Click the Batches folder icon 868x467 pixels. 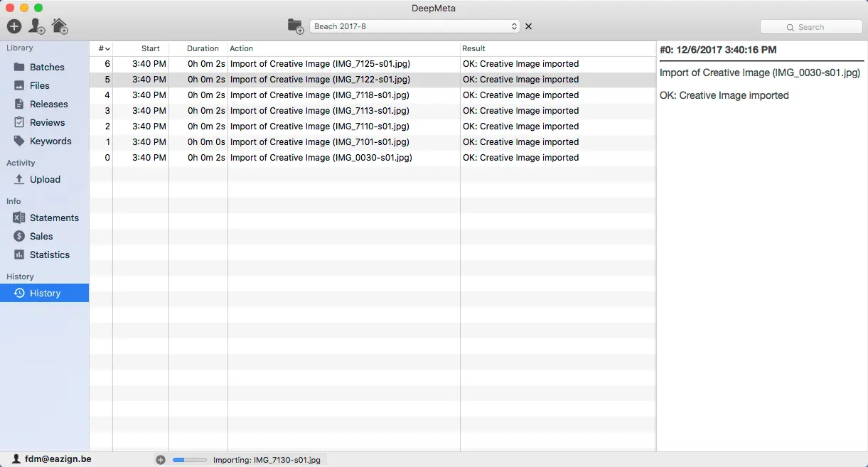pos(19,67)
